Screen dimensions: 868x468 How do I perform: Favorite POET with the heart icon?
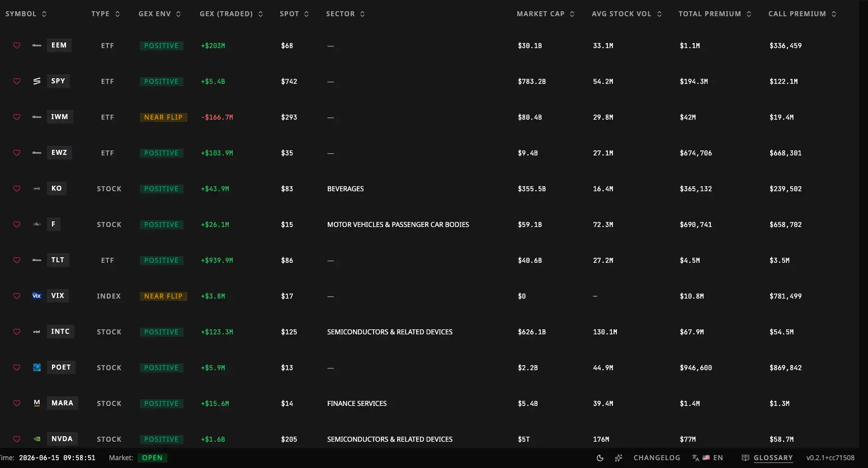tap(17, 368)
